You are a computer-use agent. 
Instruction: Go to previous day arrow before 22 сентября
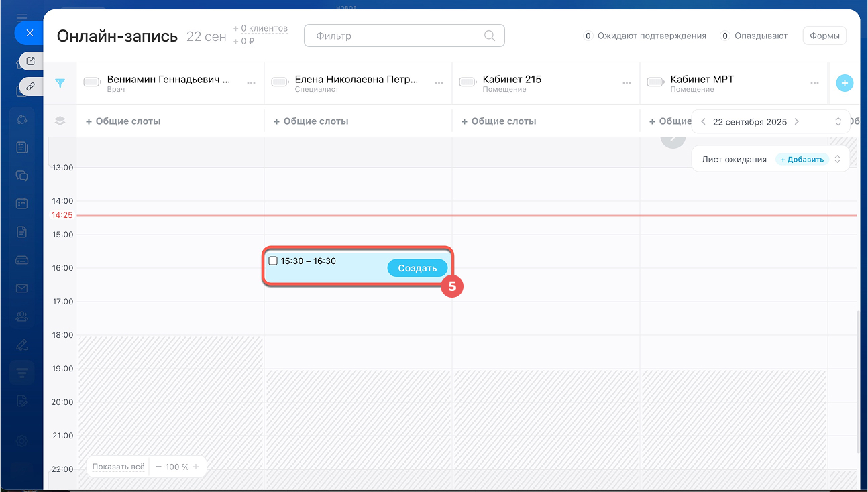(703, 122)
